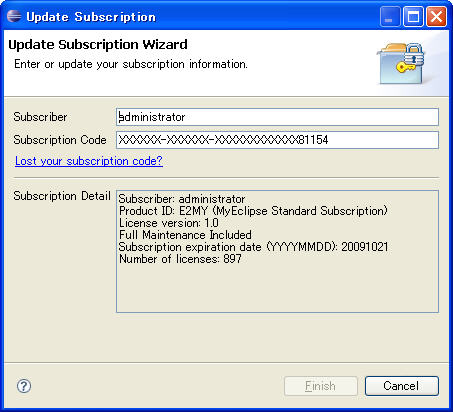The width and height of the screenshot is (453, 412).
Task: Click inside the Subscription Detail text area
Action: tap(277, 251)
